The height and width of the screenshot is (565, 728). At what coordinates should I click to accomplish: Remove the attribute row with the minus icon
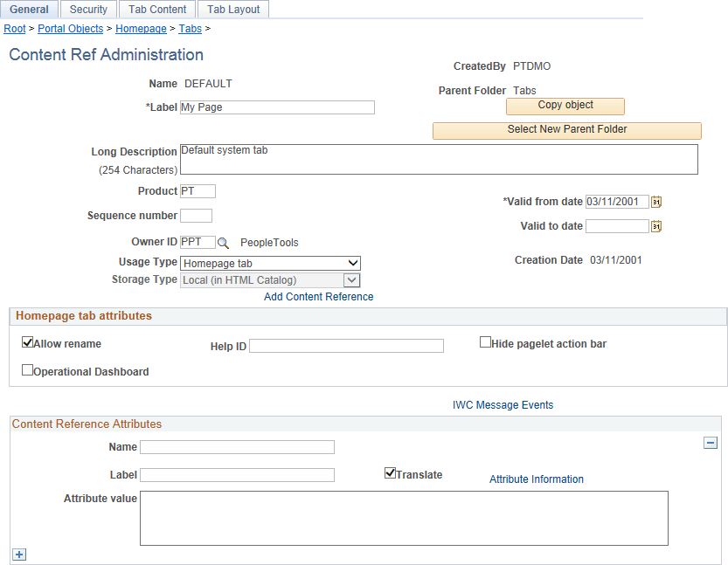(711, 443)
